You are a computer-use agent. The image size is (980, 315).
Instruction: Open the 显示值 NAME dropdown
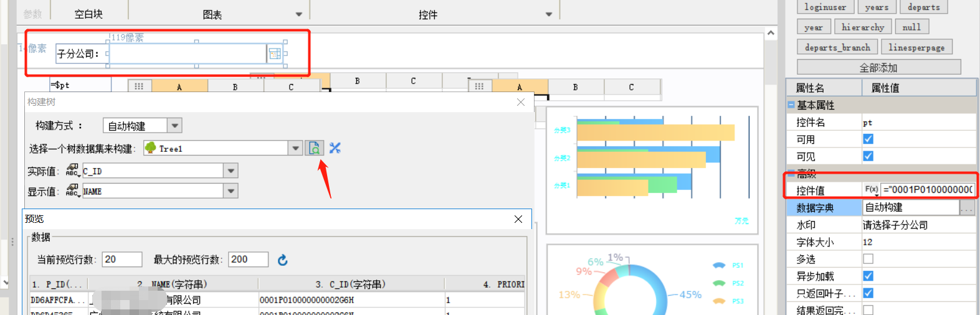[x=231, y=191]
